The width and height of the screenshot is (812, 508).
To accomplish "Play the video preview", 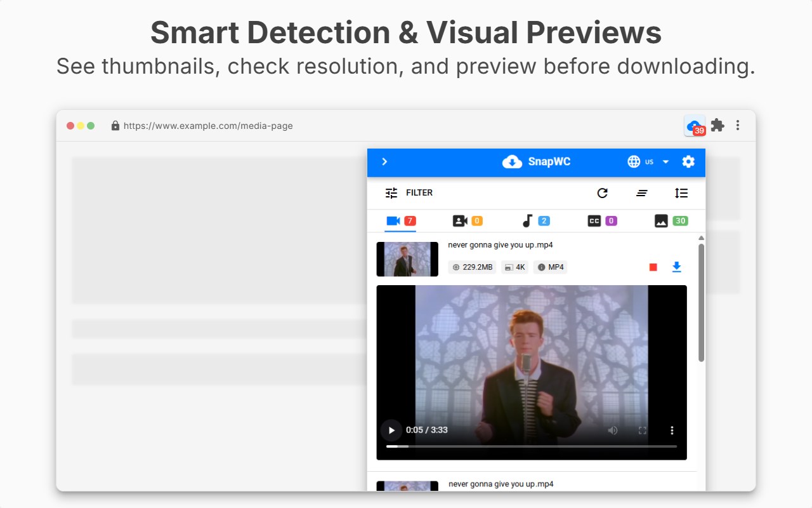I will tap(391, 430).
